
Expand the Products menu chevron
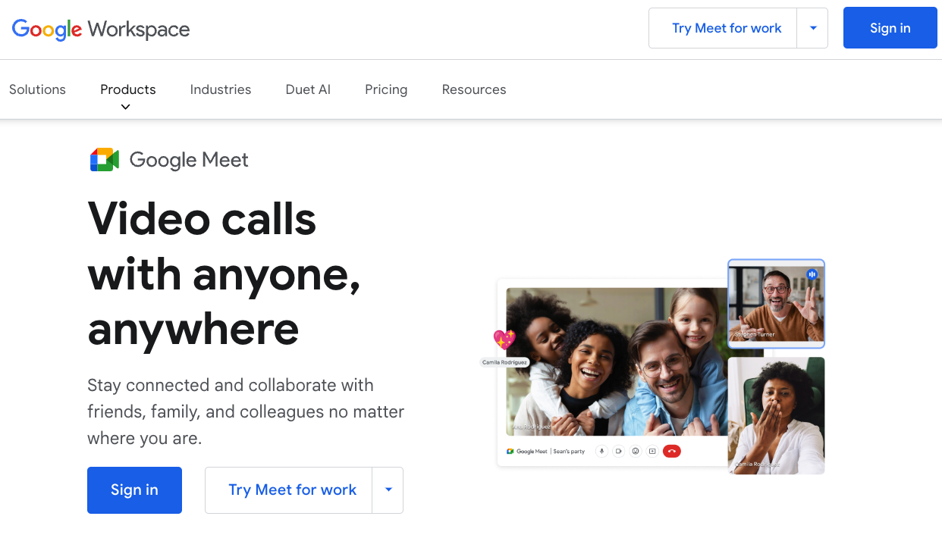126,107
